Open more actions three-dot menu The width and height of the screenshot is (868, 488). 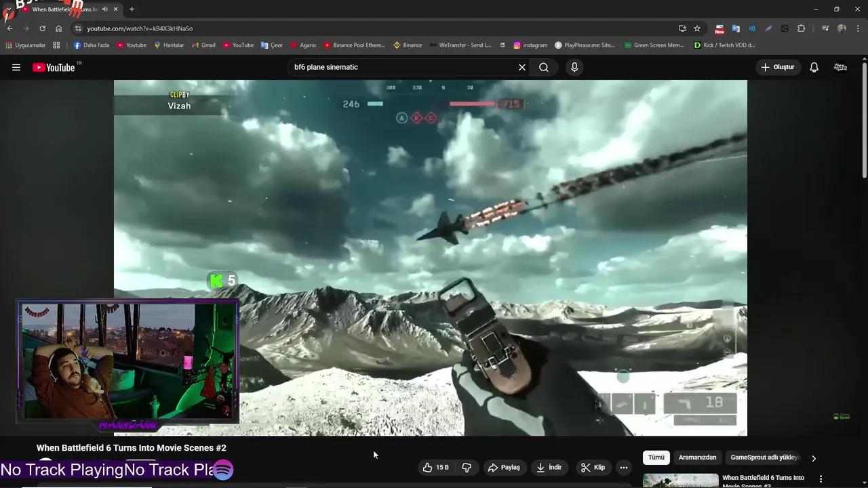coord(624,468)
